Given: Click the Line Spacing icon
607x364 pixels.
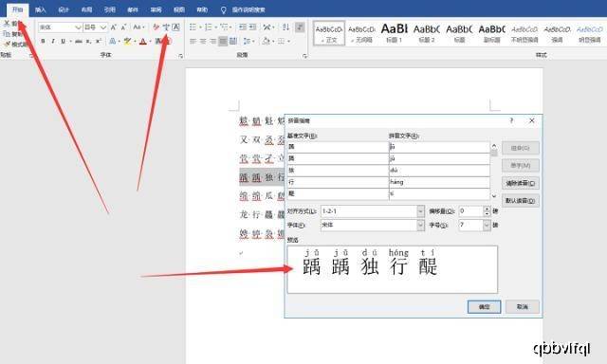Looking at the screenshot, I should tap(247, 41).
